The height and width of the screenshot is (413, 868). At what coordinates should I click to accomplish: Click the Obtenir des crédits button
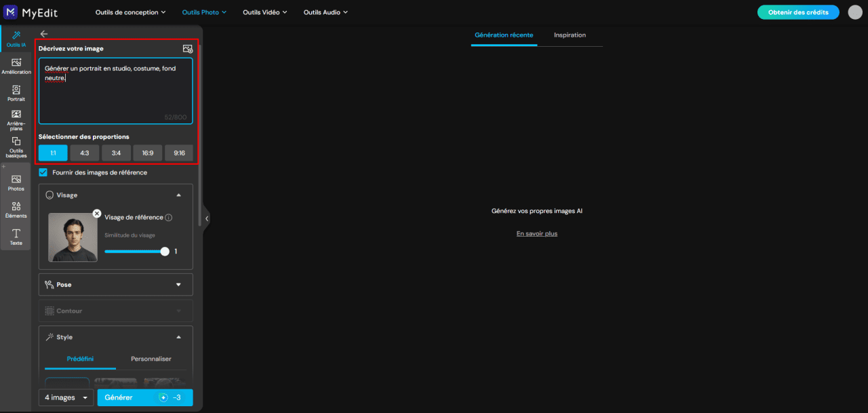tap(798, 12)
